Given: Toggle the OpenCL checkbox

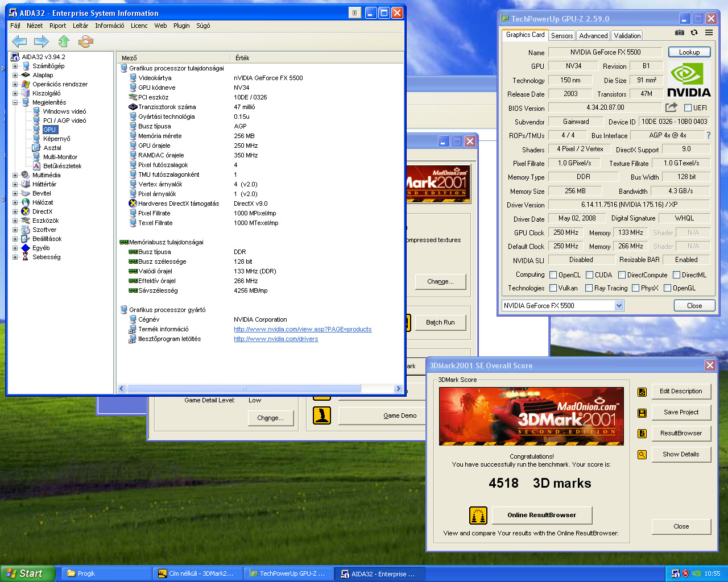Looking at the screenshot, I should [553, 275].
